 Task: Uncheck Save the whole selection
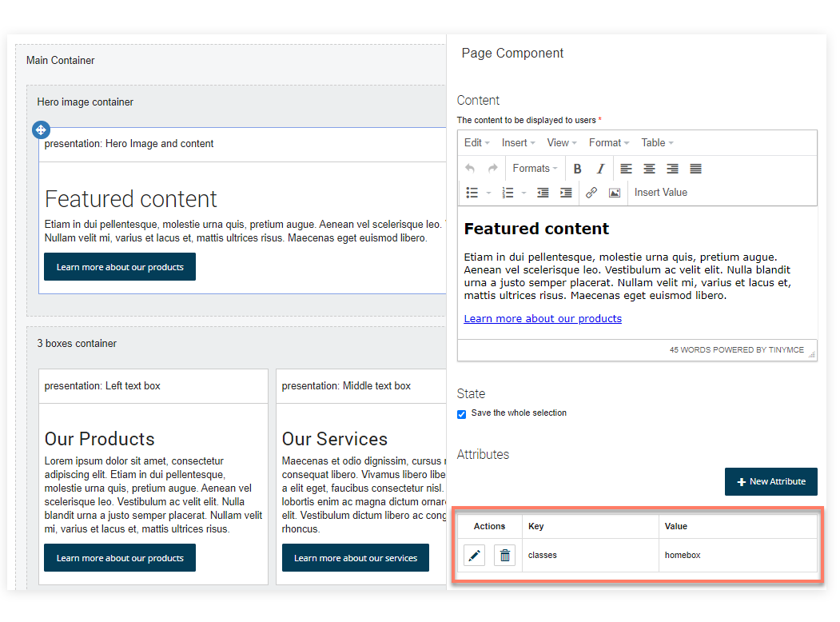click(x=461, y=413)
